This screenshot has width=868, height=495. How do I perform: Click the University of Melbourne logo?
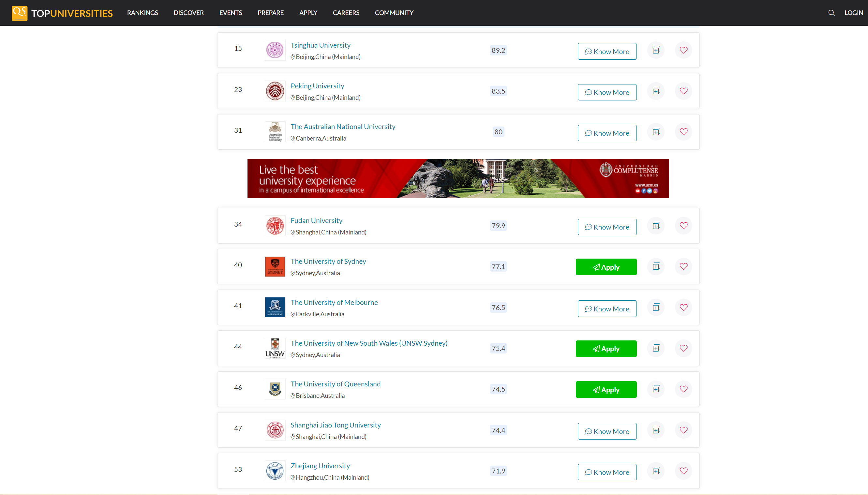pos(275,307)
